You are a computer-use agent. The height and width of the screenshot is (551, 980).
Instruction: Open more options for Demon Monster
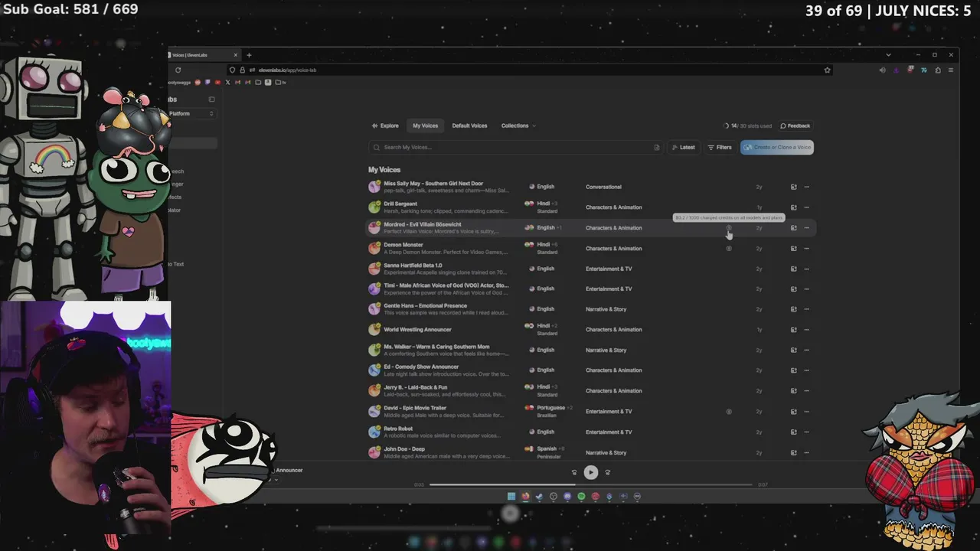coord(806,248)
